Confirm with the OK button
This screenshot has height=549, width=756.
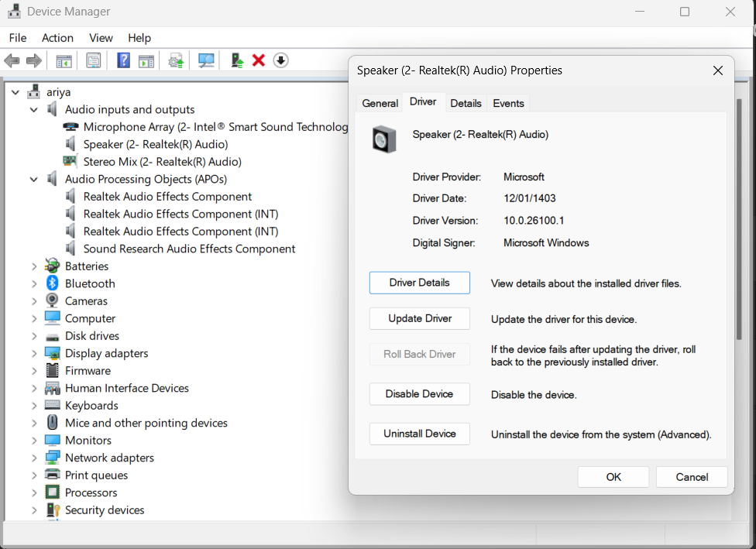click(x=613, y=477)
